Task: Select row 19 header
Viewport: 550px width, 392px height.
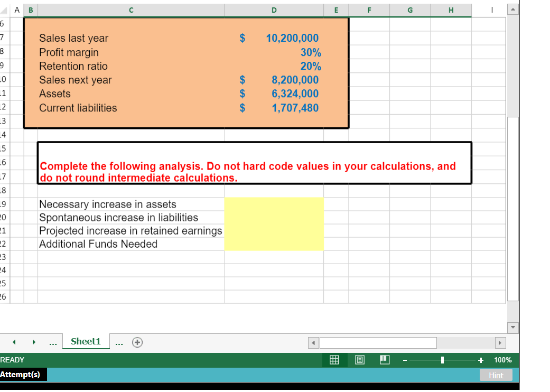Action: click(4, 204)
